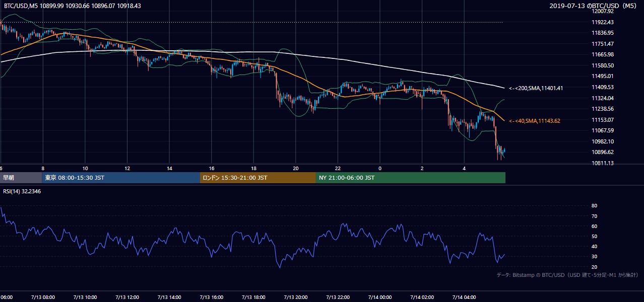Viewport: 644px width, 302px height.
Task: Click price axis value 11665.98
Action: coord(602,54)
